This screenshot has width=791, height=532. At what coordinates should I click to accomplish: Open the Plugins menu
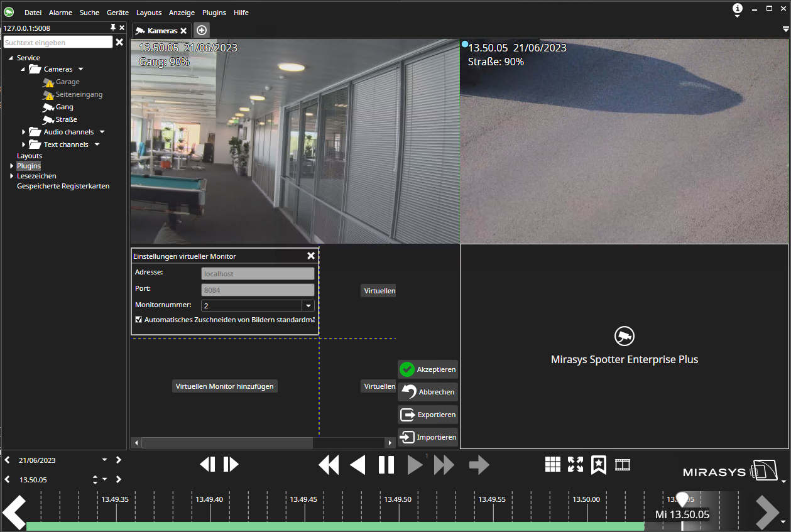(x=214, y=13)
